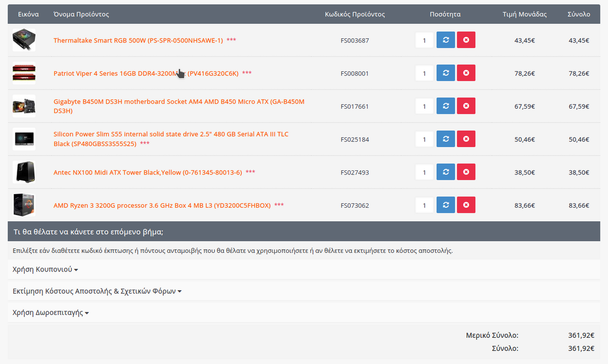Screen dimensions: 608x364
Task: Open Thermaltake Smart RGB 500W product link
Action: point(138,40)
